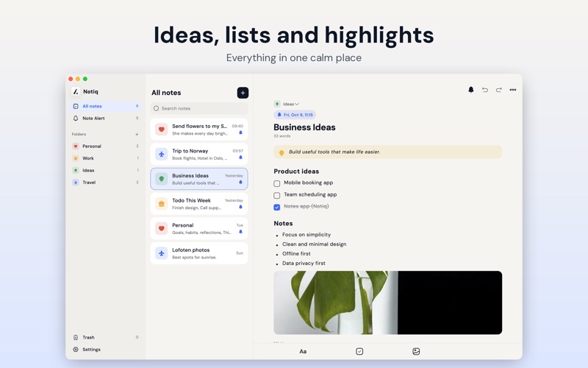Click the Settings gear icon
The image size is (588, 368).
pyautogui.click(x=76, y=349)
